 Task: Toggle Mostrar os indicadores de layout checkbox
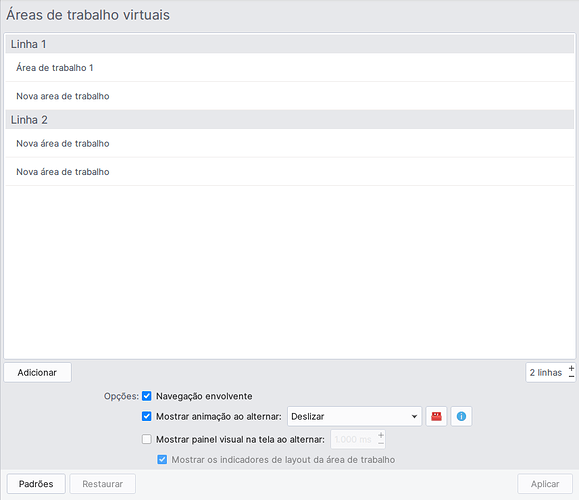[162, 460]
